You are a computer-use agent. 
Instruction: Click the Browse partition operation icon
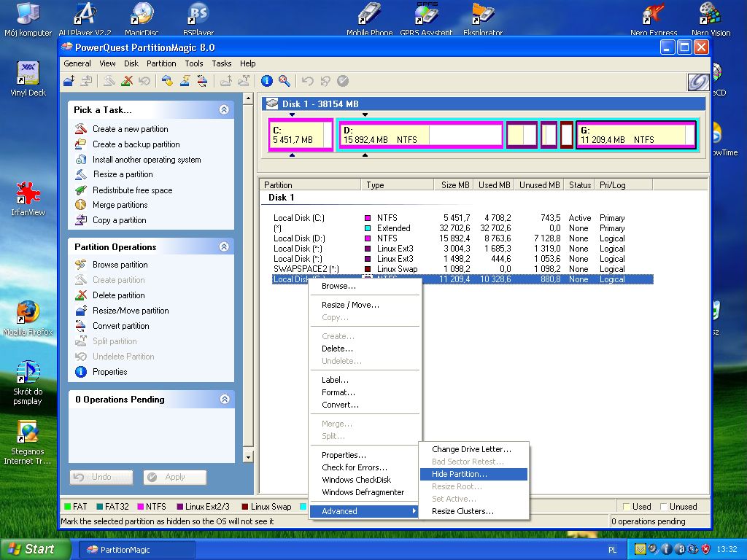[x=81, y=264]
